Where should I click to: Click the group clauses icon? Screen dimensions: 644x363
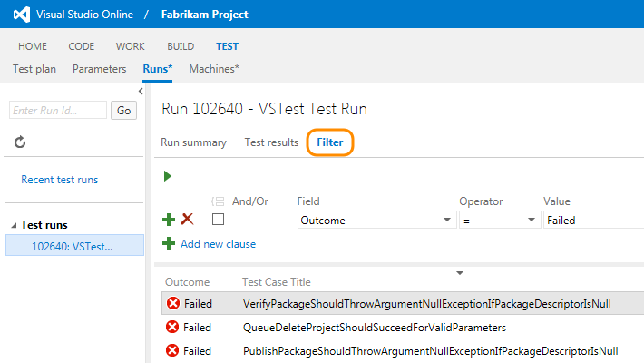[218, 201]
